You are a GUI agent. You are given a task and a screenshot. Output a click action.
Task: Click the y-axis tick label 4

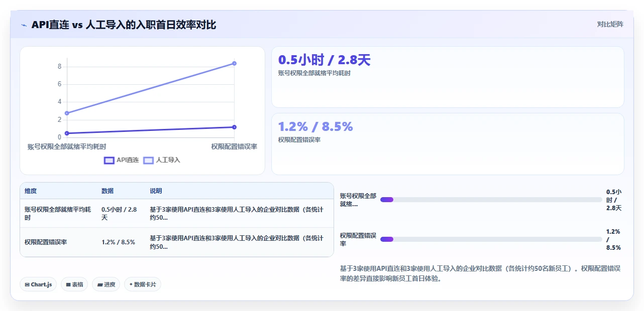59,102
